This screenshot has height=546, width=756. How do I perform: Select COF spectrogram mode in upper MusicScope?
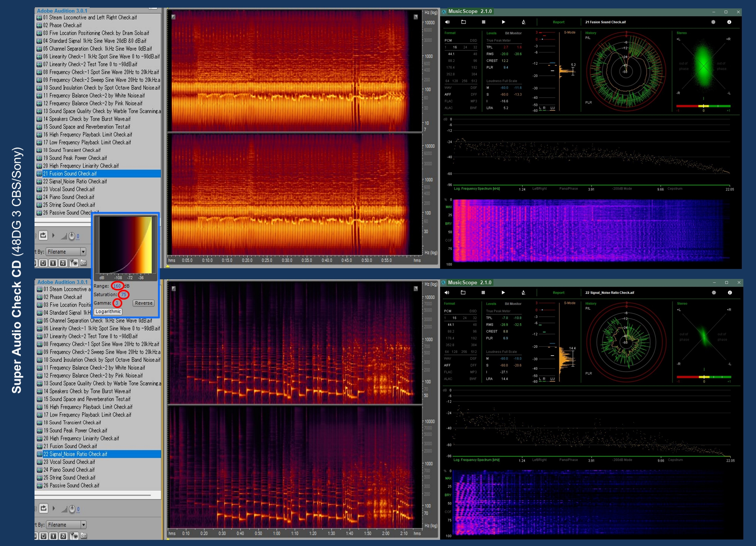449,241
